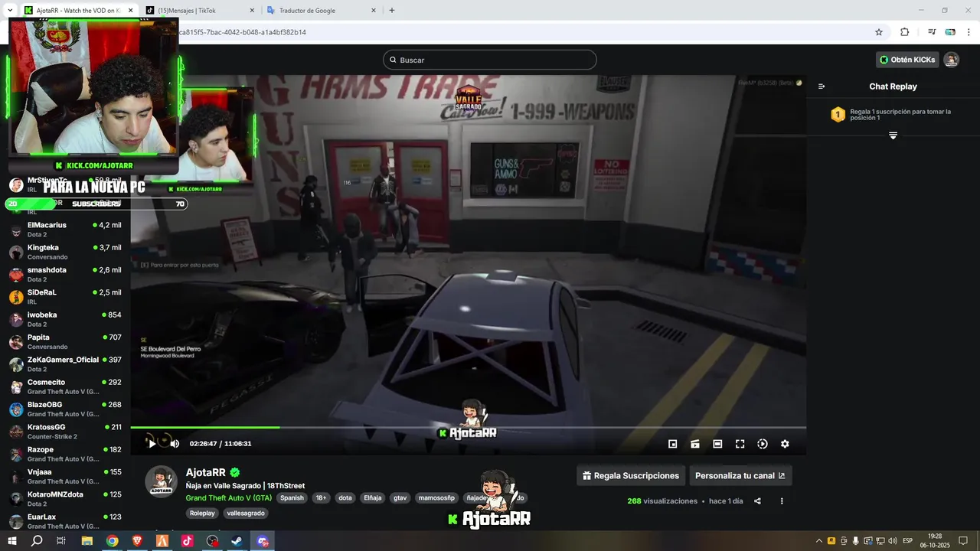Open Chrome media controls icon

pos(932,32)
